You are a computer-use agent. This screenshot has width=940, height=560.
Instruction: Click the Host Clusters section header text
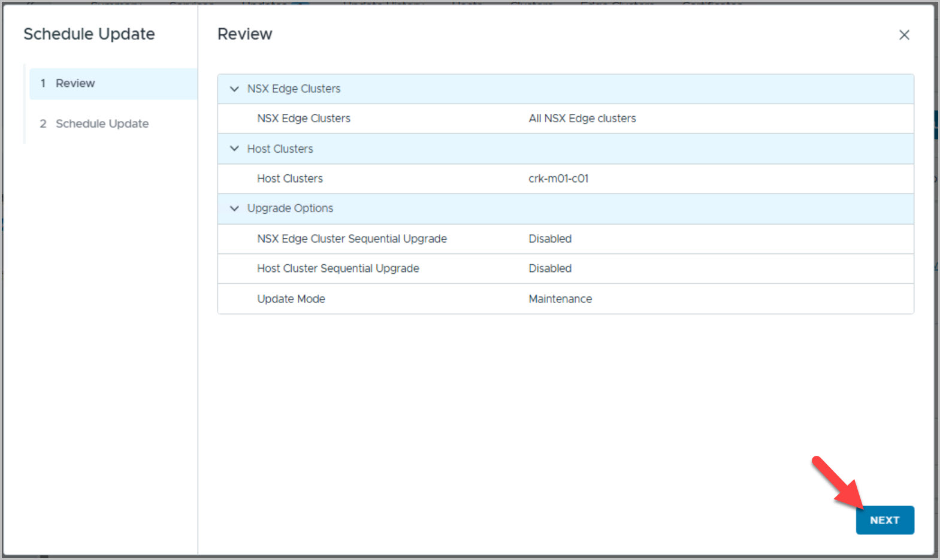coord(280,149)
